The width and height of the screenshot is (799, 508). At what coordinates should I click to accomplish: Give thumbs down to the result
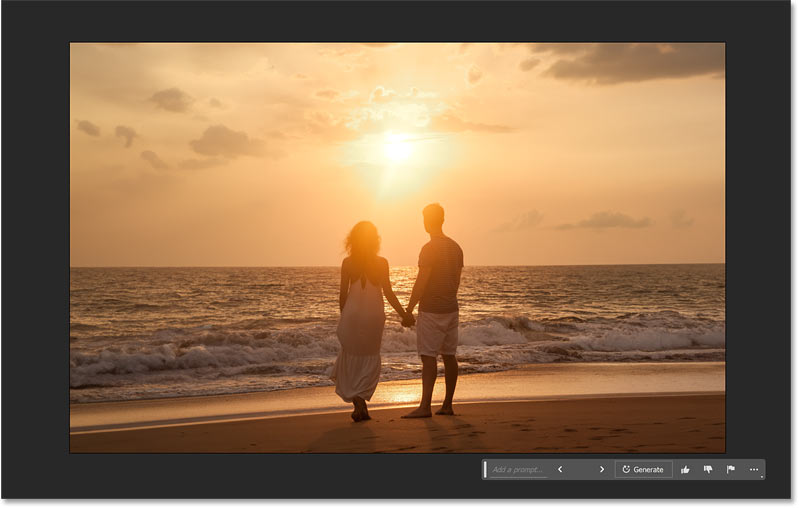pyautogui.click(x=708, y=470)
